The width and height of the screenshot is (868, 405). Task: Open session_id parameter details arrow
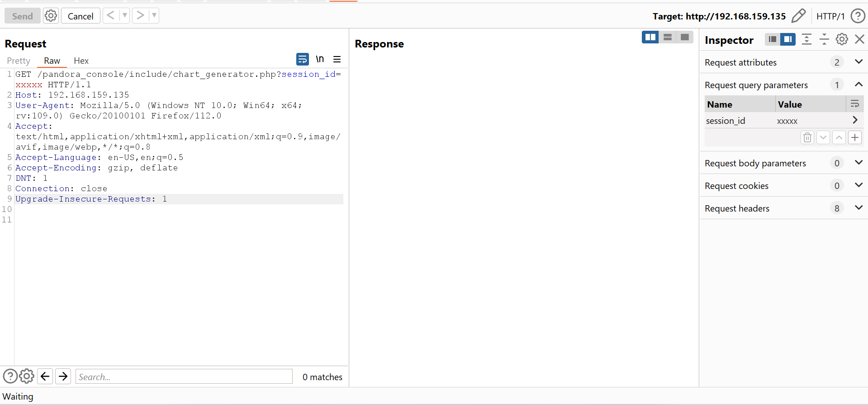coord(854,120)
